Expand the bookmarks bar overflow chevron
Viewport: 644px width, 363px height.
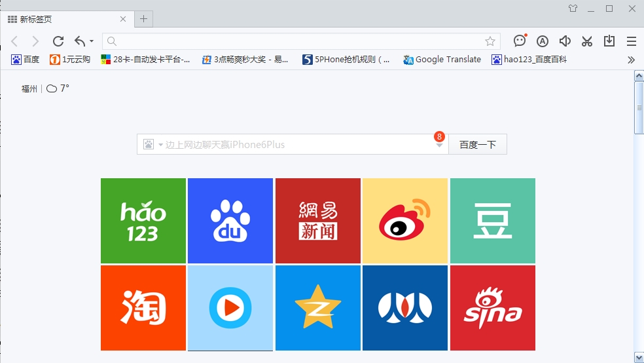click(x=631, y=60)
